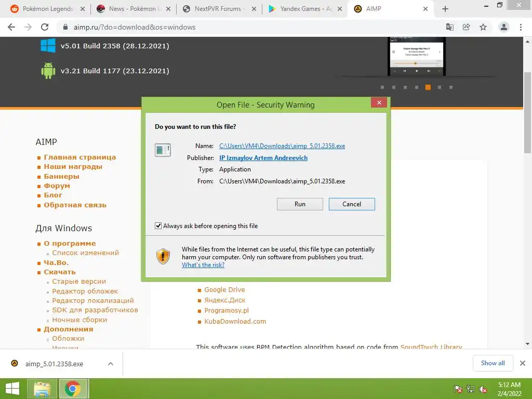Click v5.01 Build 2358 version text
532x399 pixels.
(115, 46)
